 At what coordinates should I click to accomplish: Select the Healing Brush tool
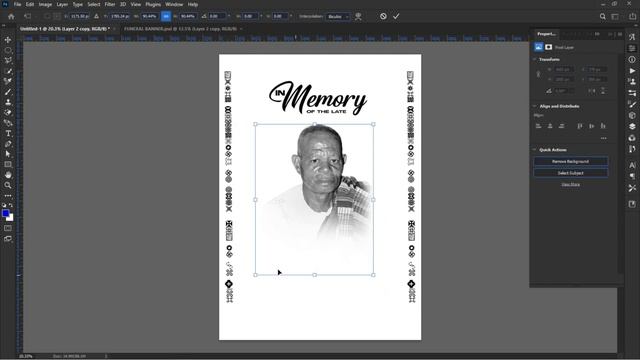pyautogui.click(x=8, y=81)
